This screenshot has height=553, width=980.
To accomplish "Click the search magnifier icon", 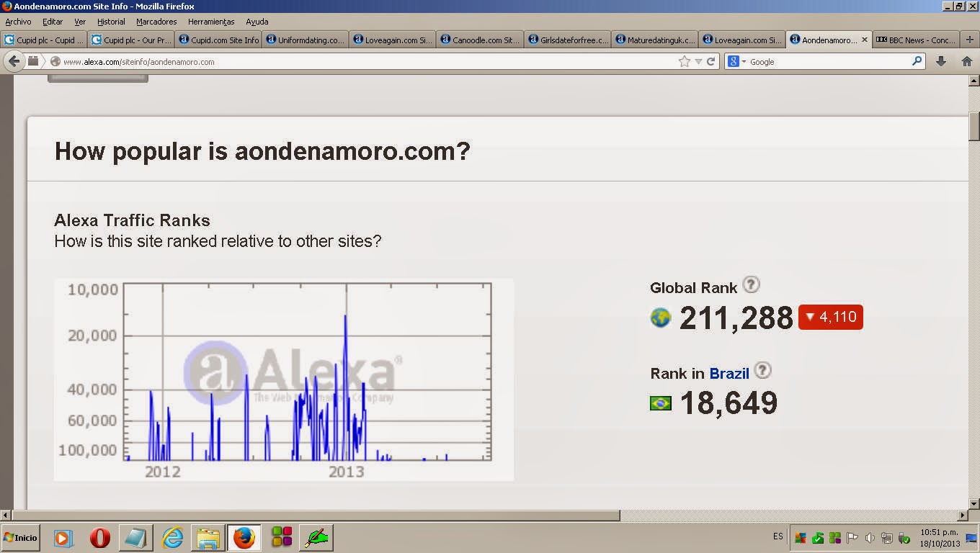I will point(917,61).
